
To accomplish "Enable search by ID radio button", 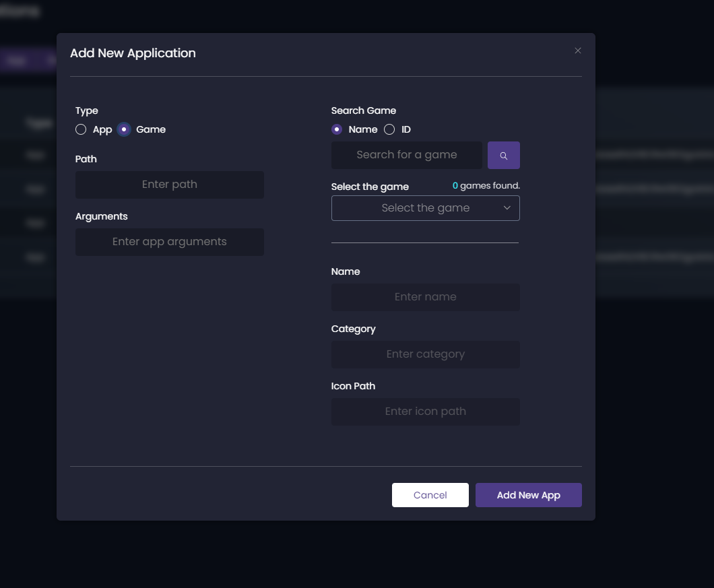I will point(389,129).
